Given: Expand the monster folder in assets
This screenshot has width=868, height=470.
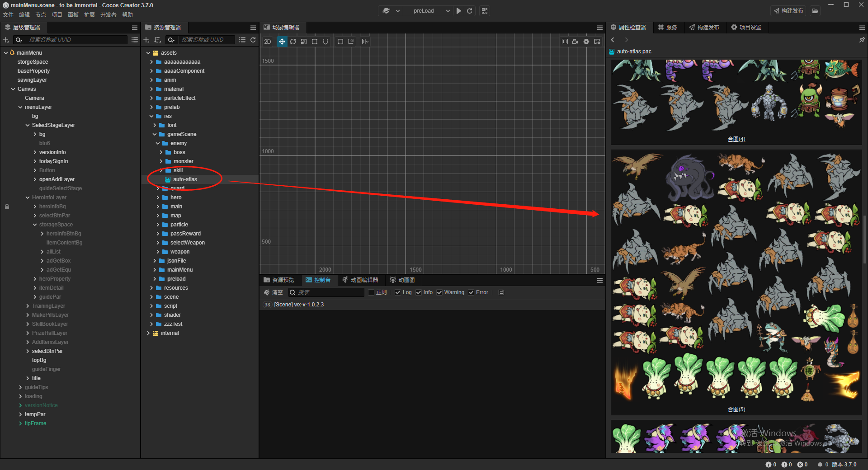Looking at the screenshot, I should pos(161,161).
